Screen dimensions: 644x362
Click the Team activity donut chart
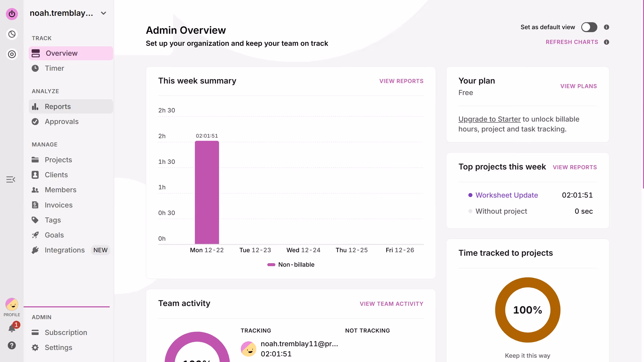pyautogui.click(x=197, y=347)
